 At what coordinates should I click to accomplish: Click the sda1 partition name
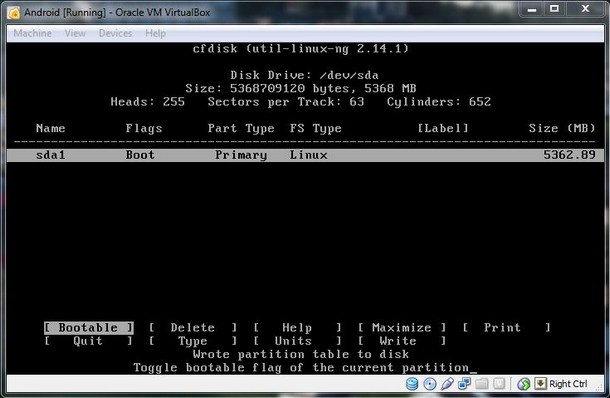coord(51,155)
